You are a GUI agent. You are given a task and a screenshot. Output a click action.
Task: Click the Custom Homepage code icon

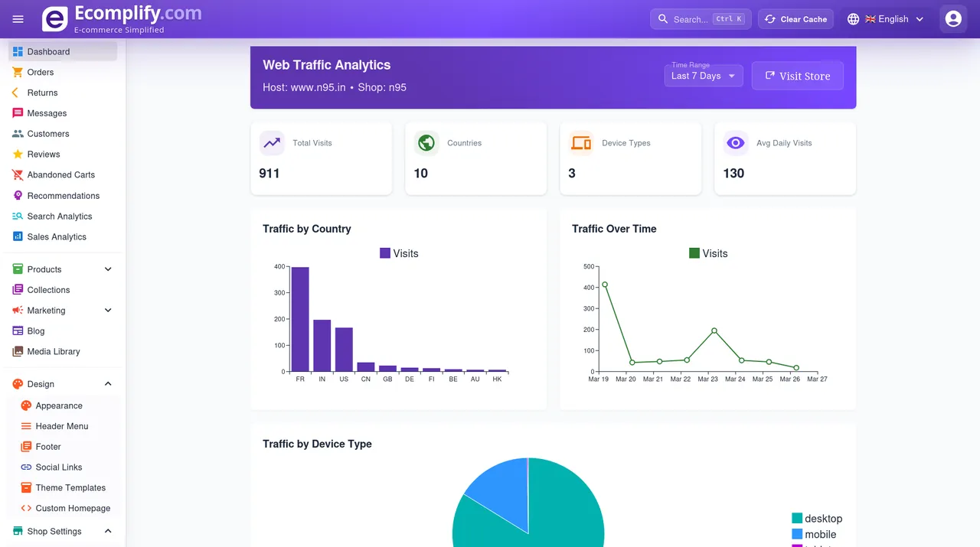click(x=26, y=508)
